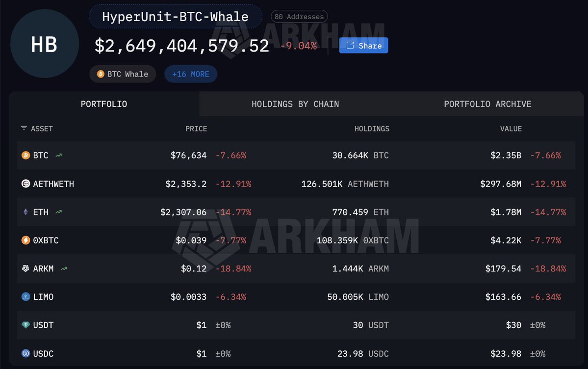The image size is (588, 369).
Task: Click the AETHWETH token icon
Action: (26, 184)
